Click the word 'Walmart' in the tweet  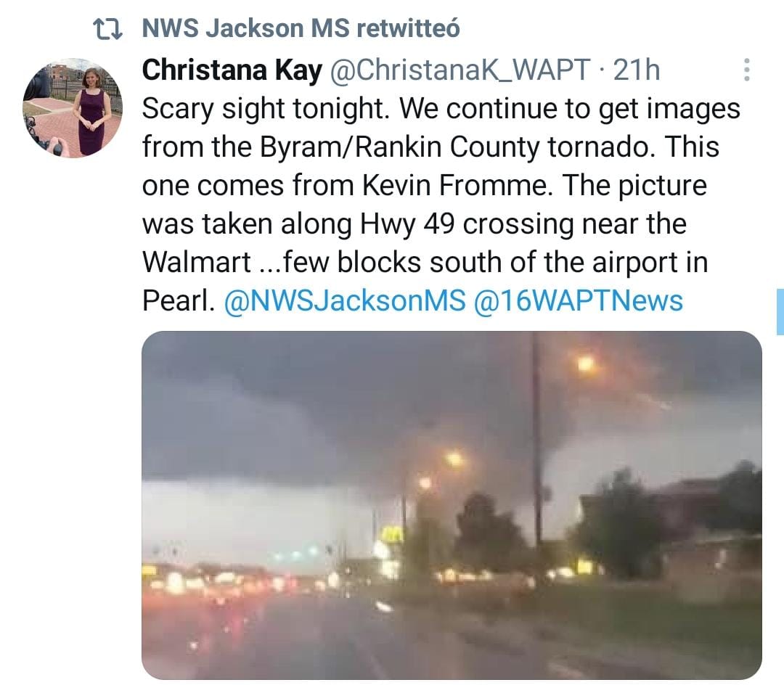coord(197,262)
